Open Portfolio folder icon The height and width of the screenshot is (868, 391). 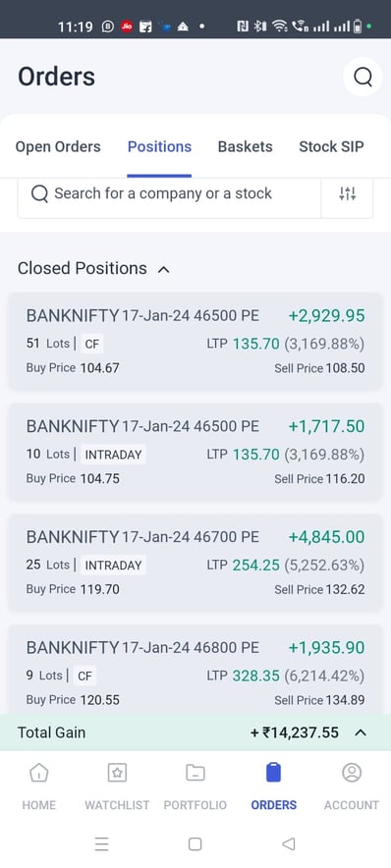[x=195, y=772]
